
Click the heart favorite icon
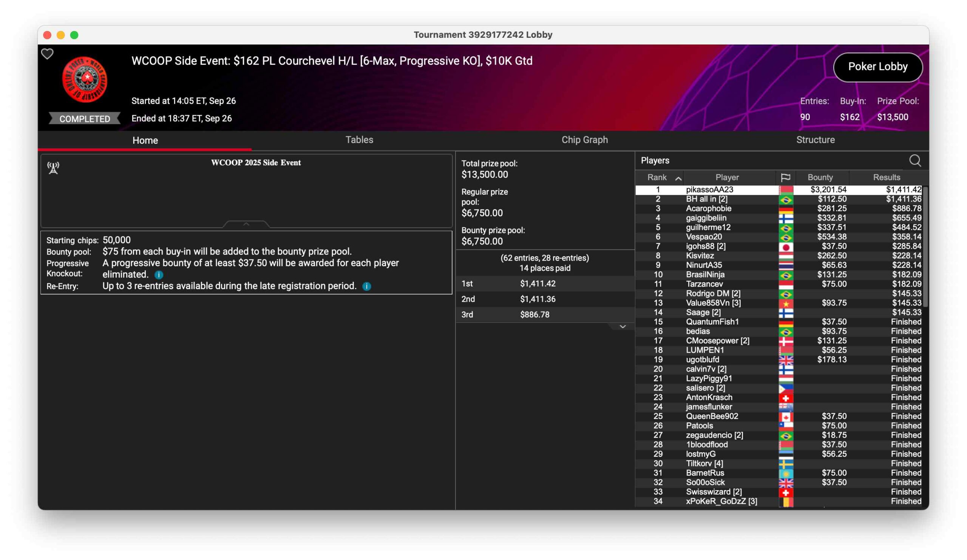[x=47, y=54]
